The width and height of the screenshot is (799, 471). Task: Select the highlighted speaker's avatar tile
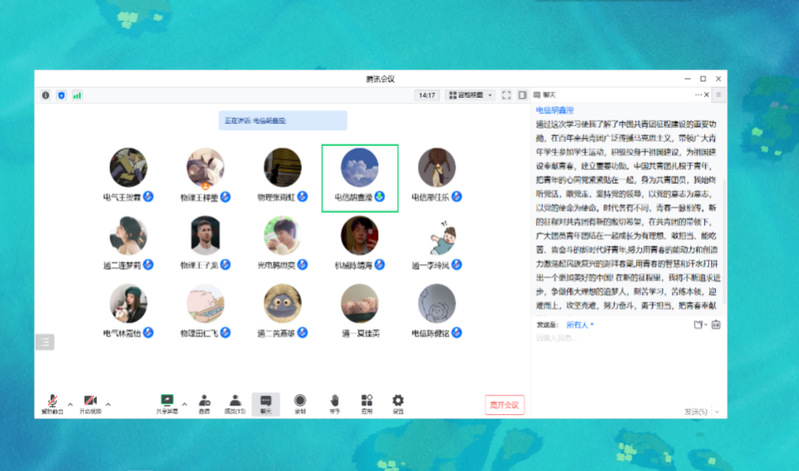pos(360,166)
